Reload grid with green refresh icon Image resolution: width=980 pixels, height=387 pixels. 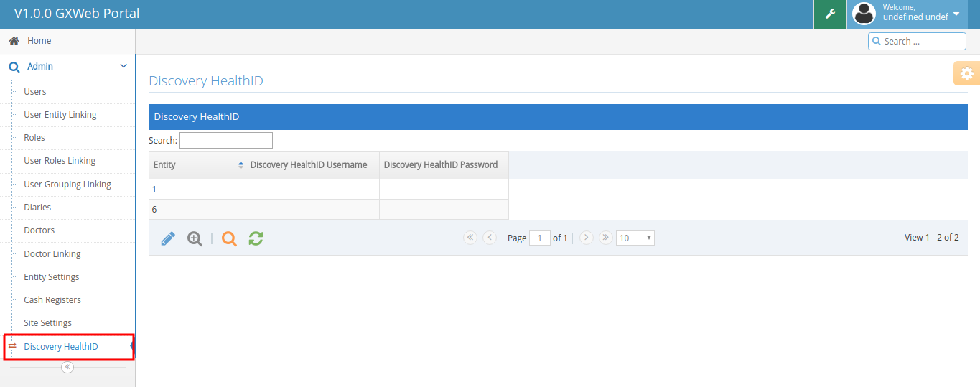(x=256, y=238)
